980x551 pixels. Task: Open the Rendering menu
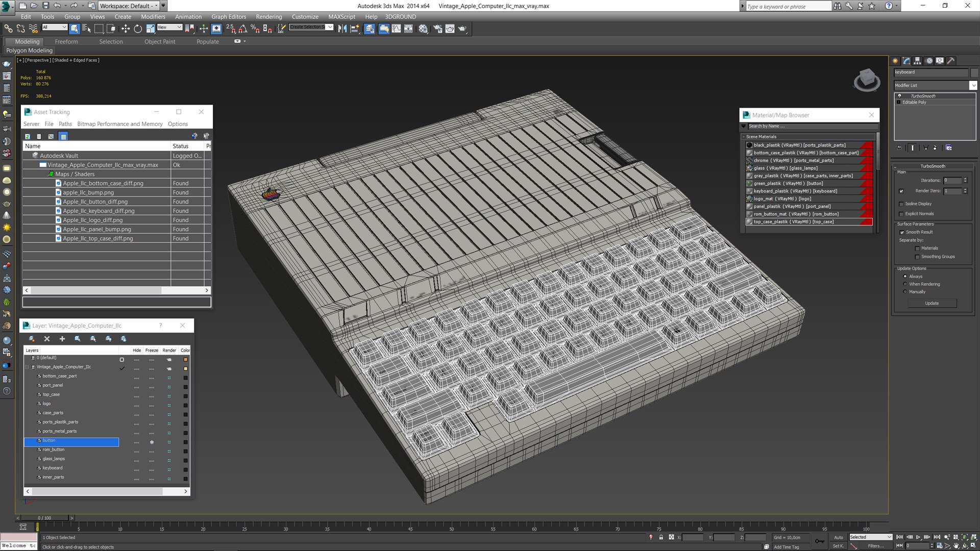[x=268, y=17]
